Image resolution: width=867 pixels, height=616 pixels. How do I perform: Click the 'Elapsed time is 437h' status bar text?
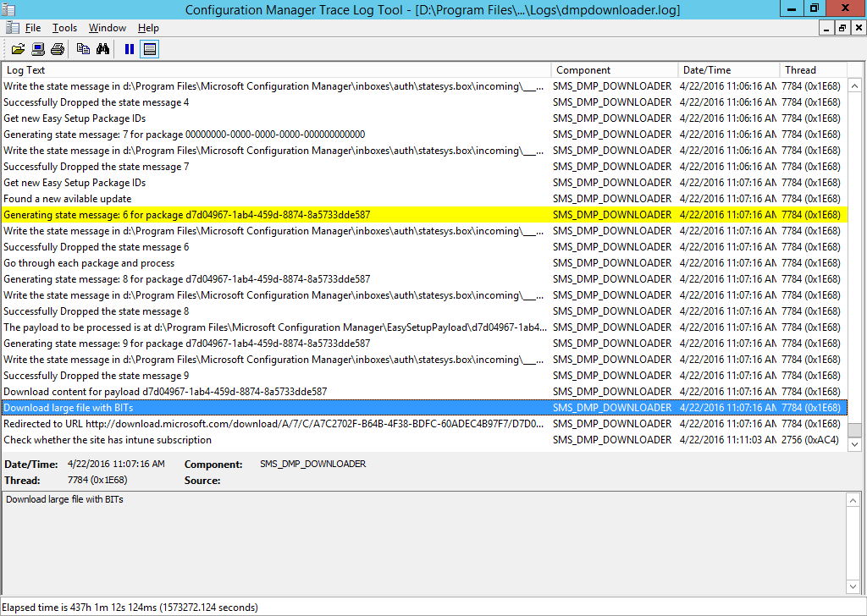130,608
